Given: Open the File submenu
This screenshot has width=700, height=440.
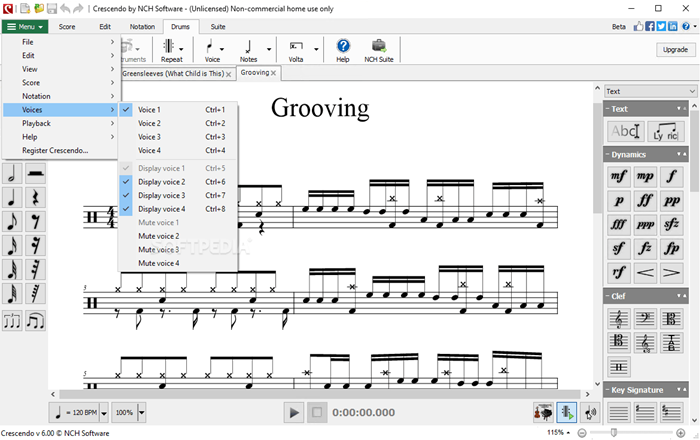Looking at the screenshot, I should pos(60,42).
